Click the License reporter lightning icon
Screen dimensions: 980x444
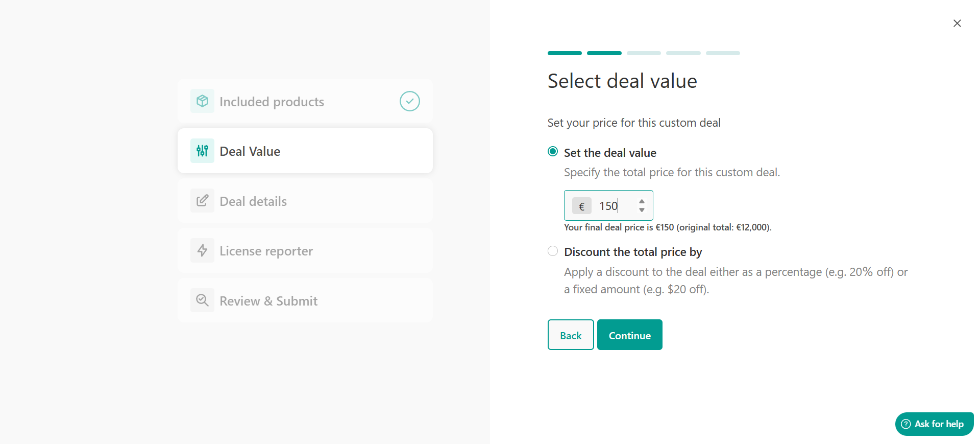pyautogui.click(x=202, y=250)
